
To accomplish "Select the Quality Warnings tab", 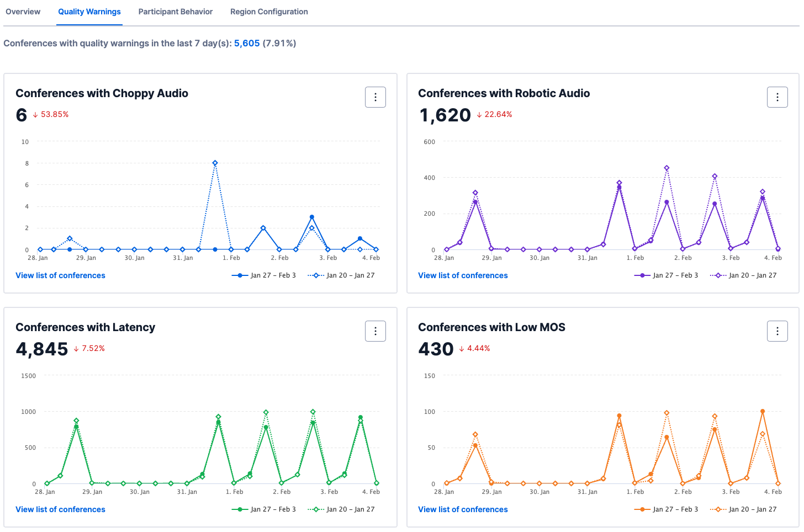I will pos(89,11).
